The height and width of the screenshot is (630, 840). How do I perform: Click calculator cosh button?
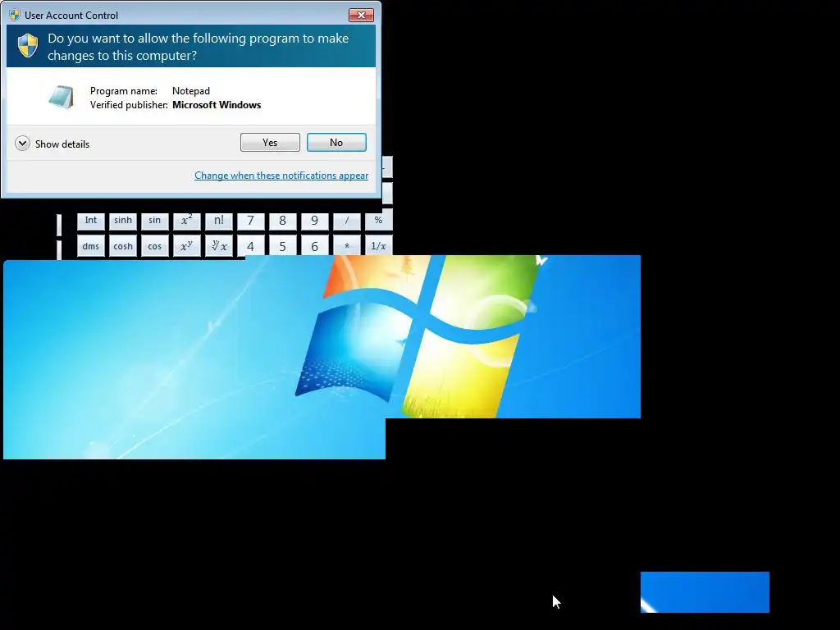coord(123,246)
